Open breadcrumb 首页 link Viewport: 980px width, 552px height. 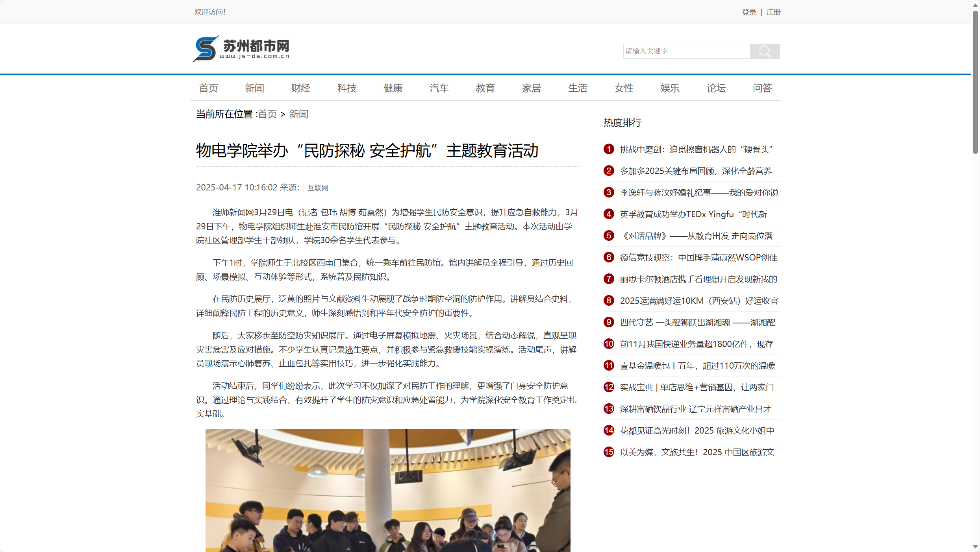pyautogui.click(x=267, y=114)
